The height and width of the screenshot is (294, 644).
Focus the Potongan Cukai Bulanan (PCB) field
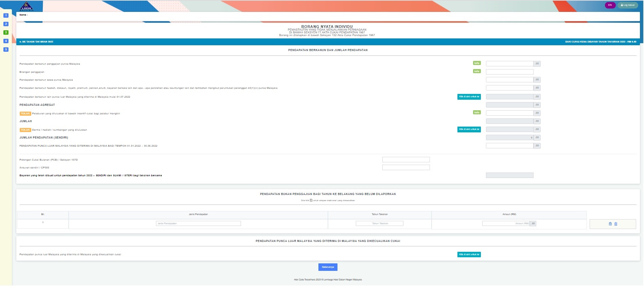click(406, 160)
